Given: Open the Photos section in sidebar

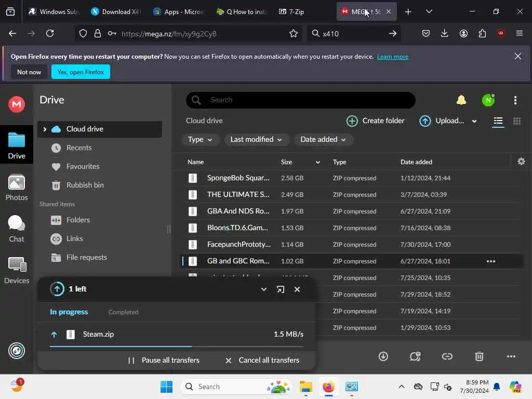Looking at the screenshot, I should 16,188.
